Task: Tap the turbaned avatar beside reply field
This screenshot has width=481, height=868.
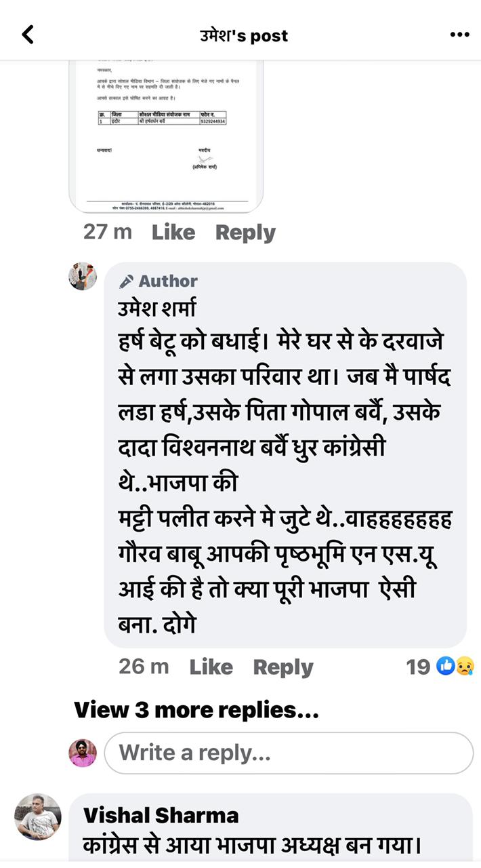Action: click(83, 753)
